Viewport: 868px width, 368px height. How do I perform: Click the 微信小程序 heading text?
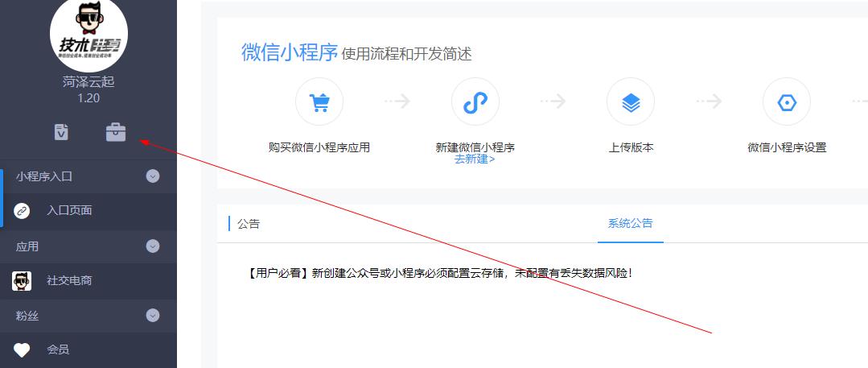point(290,52)
